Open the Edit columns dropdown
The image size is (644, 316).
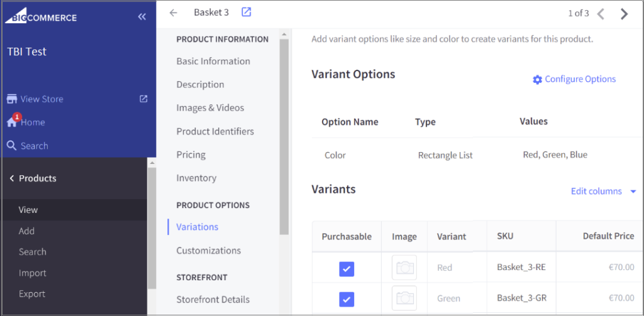click(603, 191)
